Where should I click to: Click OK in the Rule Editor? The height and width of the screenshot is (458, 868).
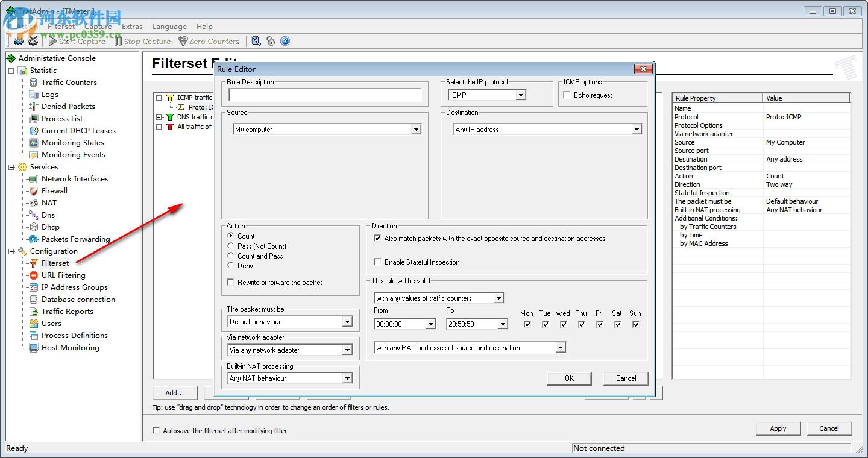569,378
